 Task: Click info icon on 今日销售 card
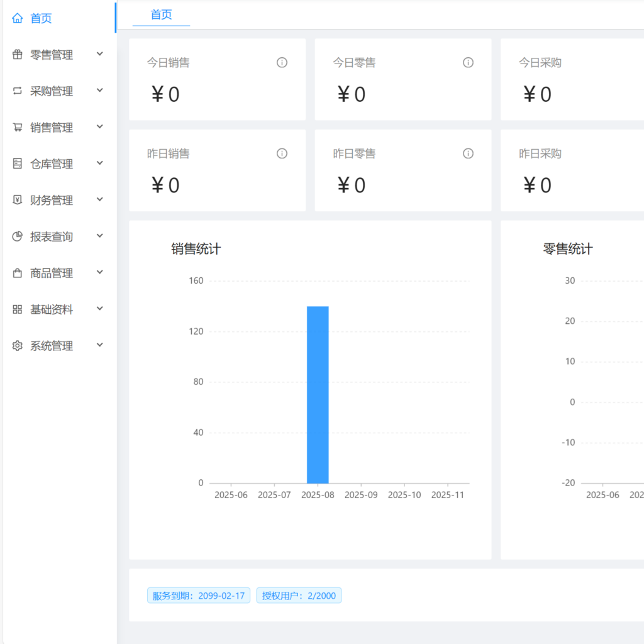click(x=282, y=62)
